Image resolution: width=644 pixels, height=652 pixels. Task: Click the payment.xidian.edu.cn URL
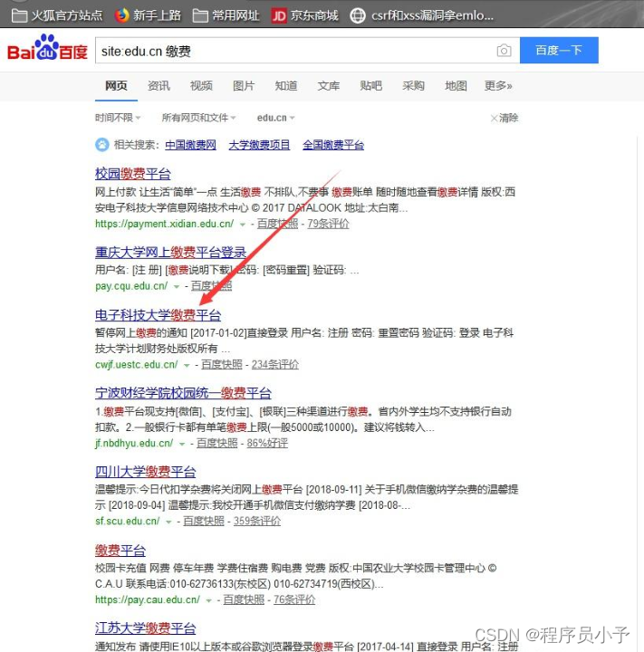(165, 224)
